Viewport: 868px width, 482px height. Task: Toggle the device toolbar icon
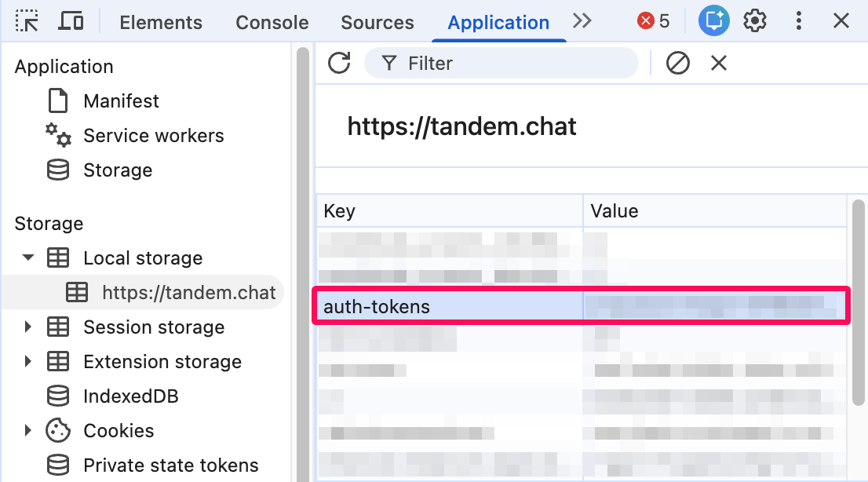point(71,22)
